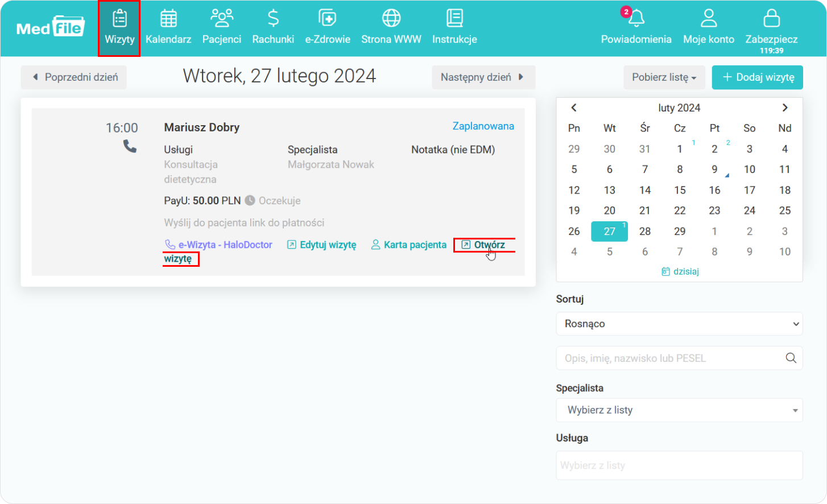This screenshot has width=827, height=504.
Task: Select calendar day 28
Action: click(x=644, y=232)
